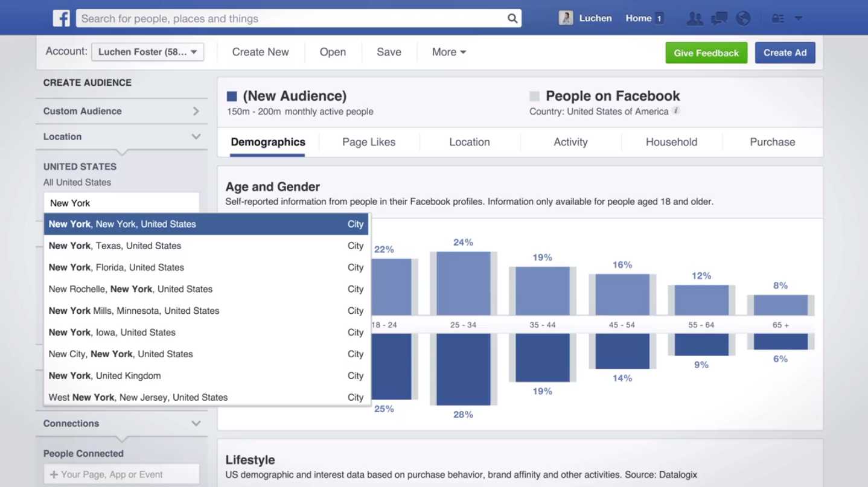Switch to the Activity tab
Viewport: 868px width, 487px height.
tap(570, 142)
